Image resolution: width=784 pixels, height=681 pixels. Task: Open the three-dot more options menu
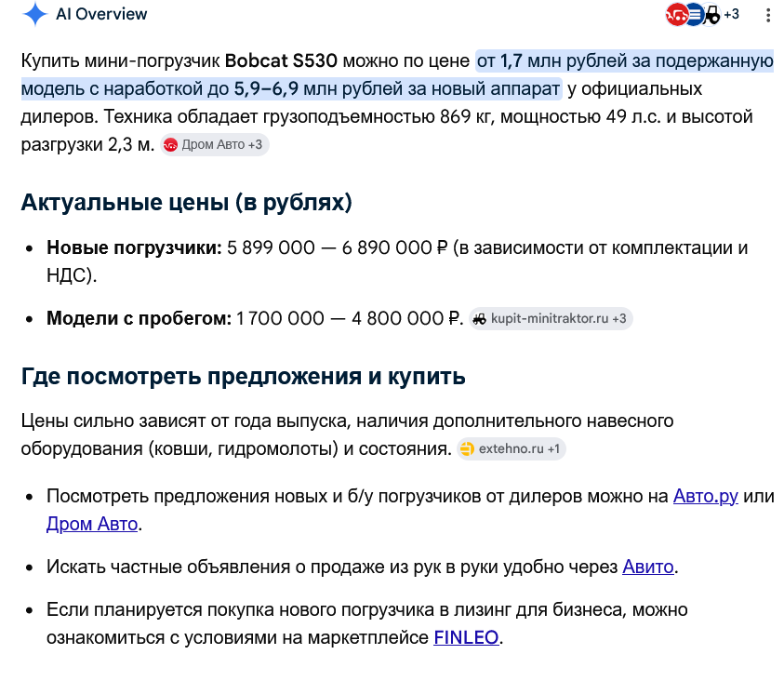[768, 15]
